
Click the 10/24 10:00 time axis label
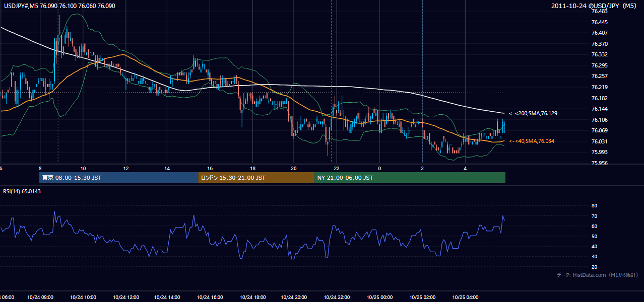pyautogui.click(x=83, y=297)
